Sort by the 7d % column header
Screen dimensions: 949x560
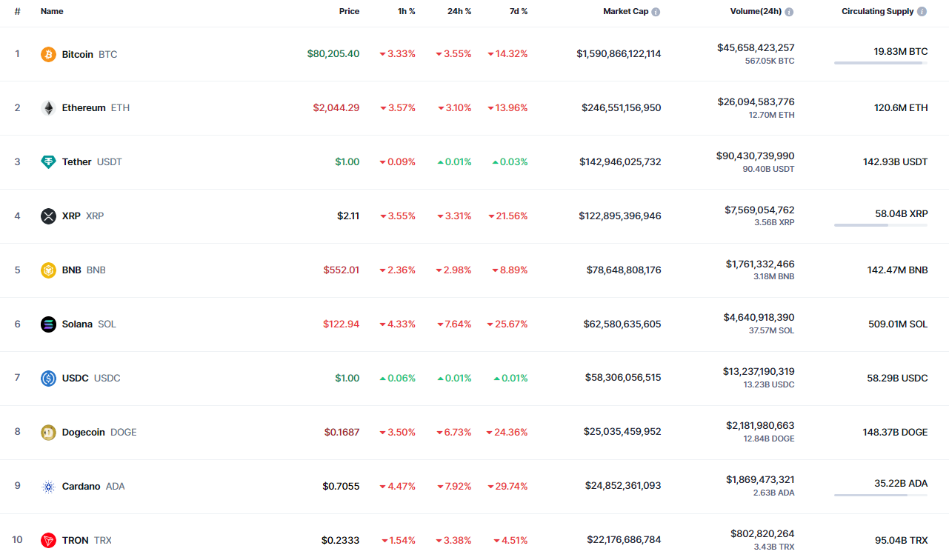point(519,12)
